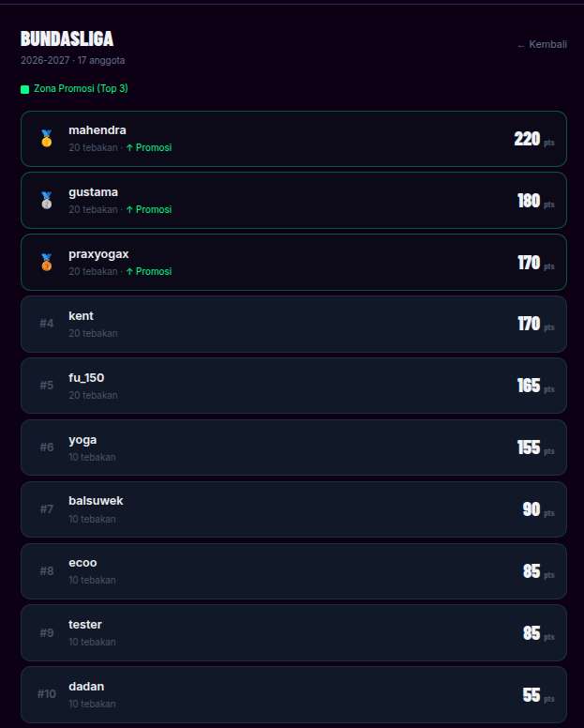Click the gold medal icon beside mahendra

(46, 138)
